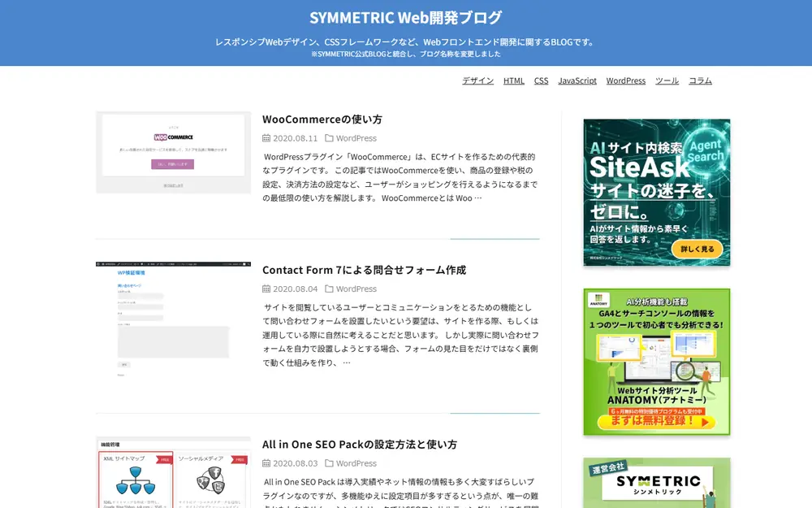Image resolution: width=812 pixels, height=508 pixels.
Task: Click folder icon in All in One SEO post
Action: (329, 463)
